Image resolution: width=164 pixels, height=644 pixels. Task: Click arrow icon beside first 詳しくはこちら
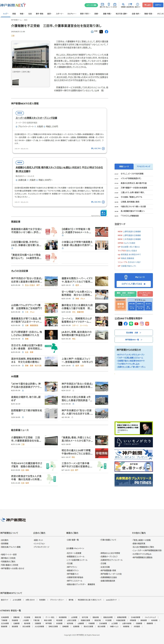(x=103, y=149)
